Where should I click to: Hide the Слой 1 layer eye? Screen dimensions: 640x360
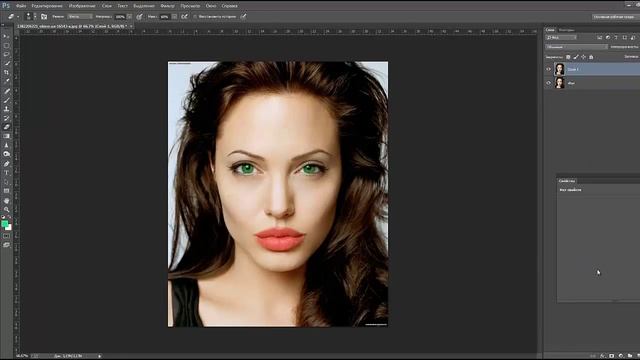coord(548,69)
